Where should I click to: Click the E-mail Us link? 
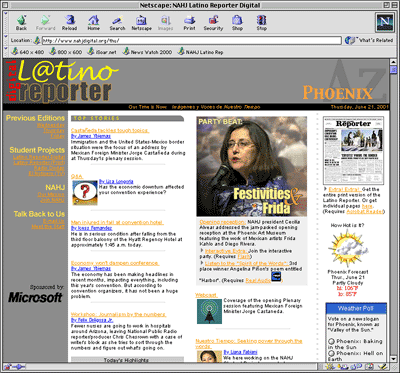click(54, 221)
